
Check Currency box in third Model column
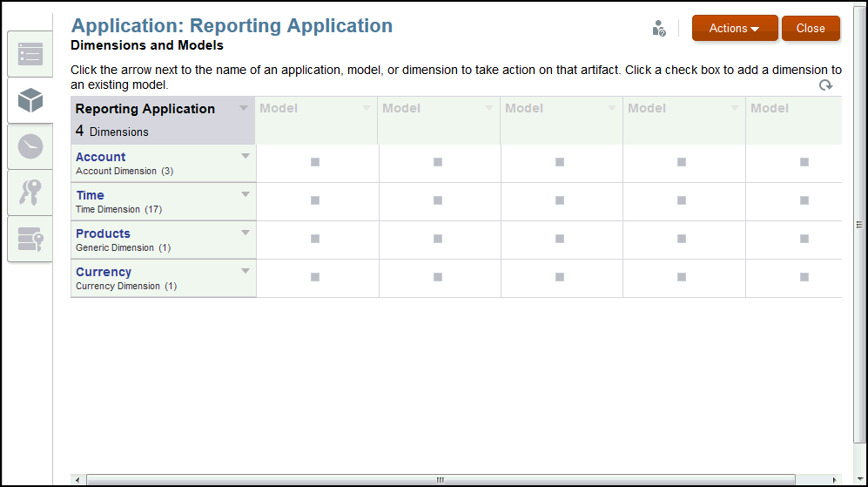point(560,276)
